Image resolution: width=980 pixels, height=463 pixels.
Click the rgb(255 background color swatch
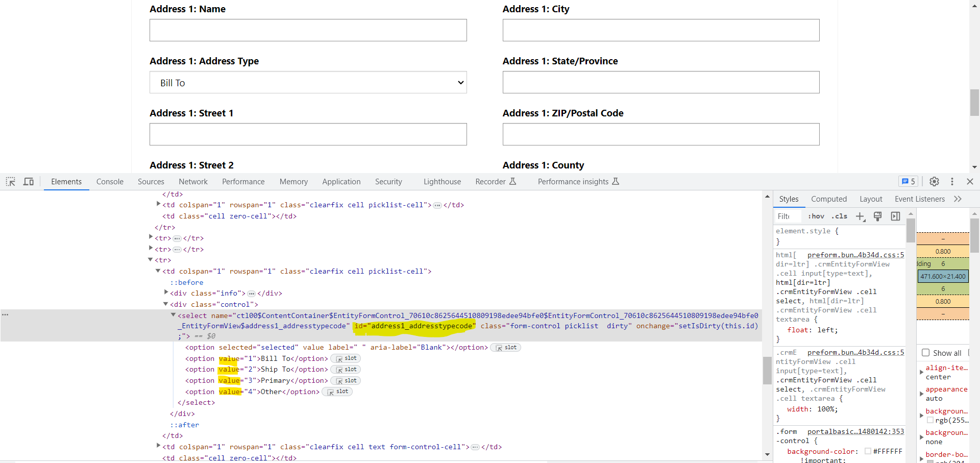(930, 420)
